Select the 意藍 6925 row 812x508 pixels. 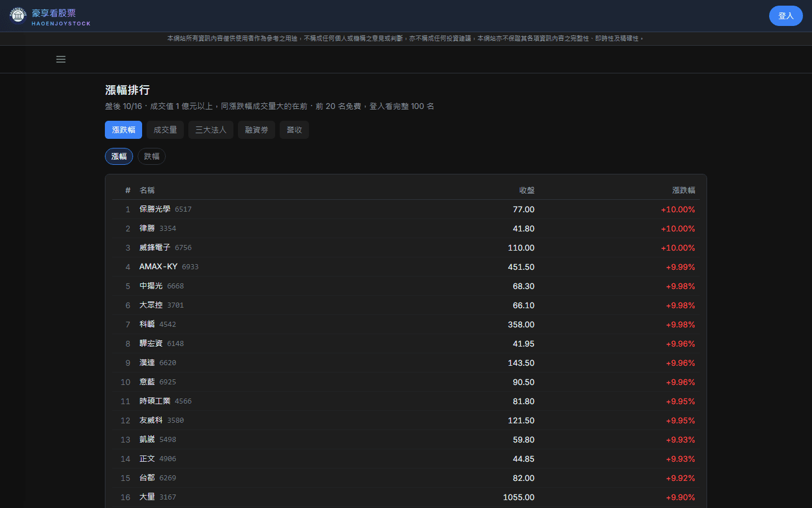tap(406, 382)
